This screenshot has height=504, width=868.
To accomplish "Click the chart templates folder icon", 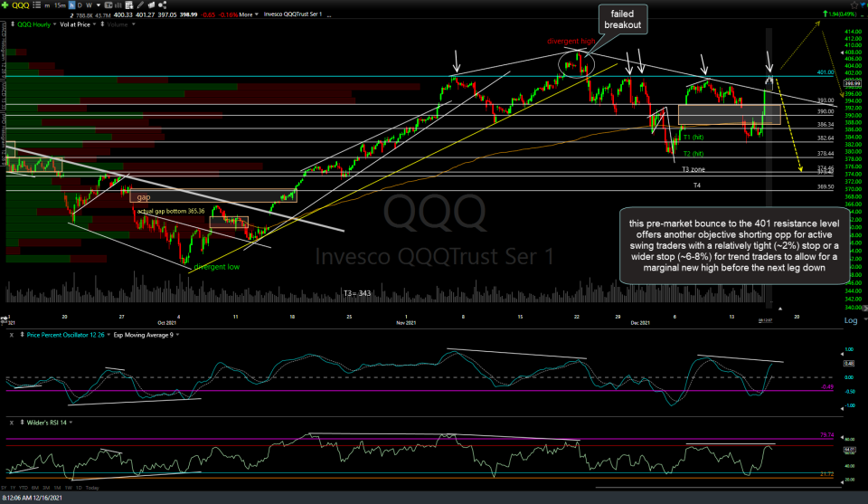I will click(151, 5).
